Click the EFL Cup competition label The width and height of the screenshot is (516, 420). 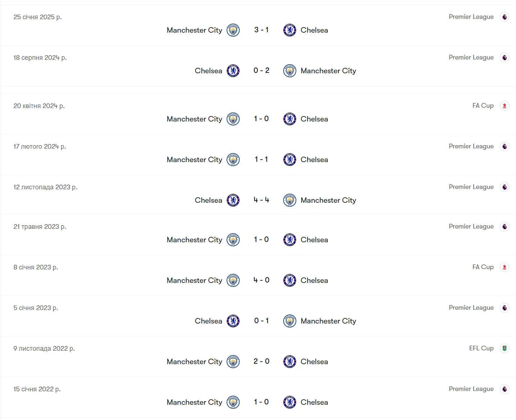[481, 348]
